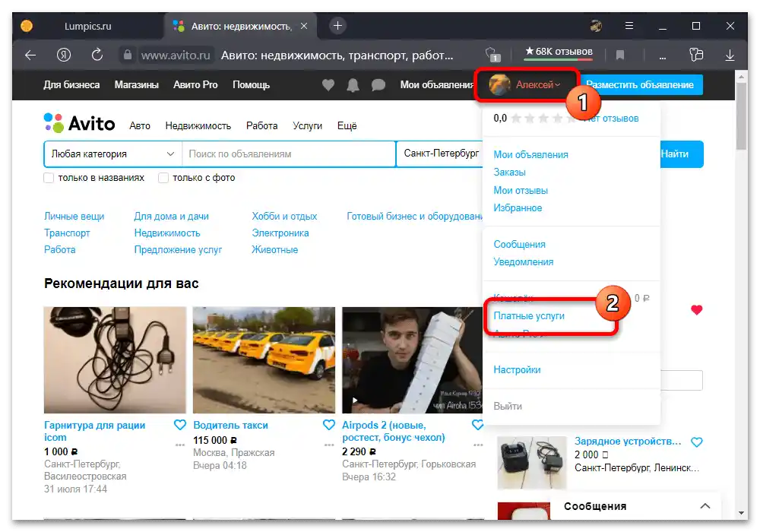Open Airpods 2 listing photo
Screen dimensions: 760x532
(413, 360)
